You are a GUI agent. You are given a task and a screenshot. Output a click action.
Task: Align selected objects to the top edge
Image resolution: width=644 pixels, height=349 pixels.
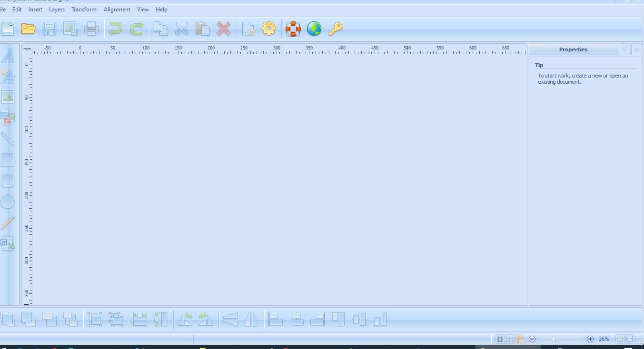point(338,319)
